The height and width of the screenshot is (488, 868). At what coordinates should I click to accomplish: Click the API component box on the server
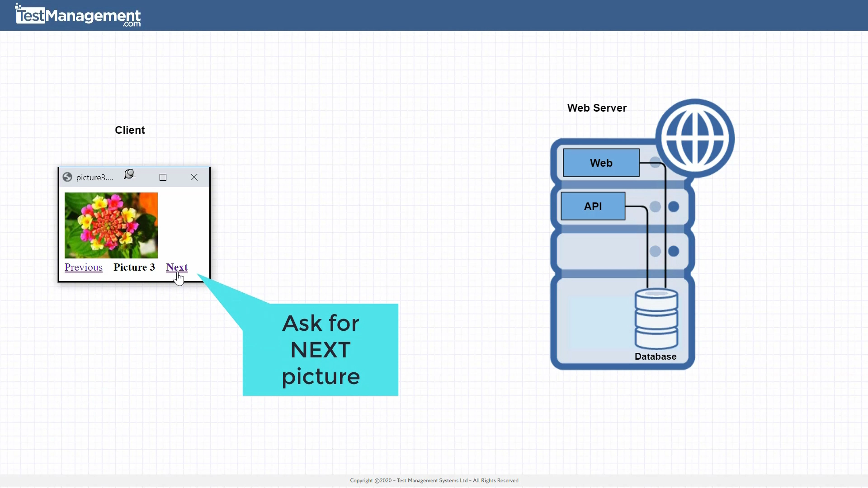pos(593,206)
